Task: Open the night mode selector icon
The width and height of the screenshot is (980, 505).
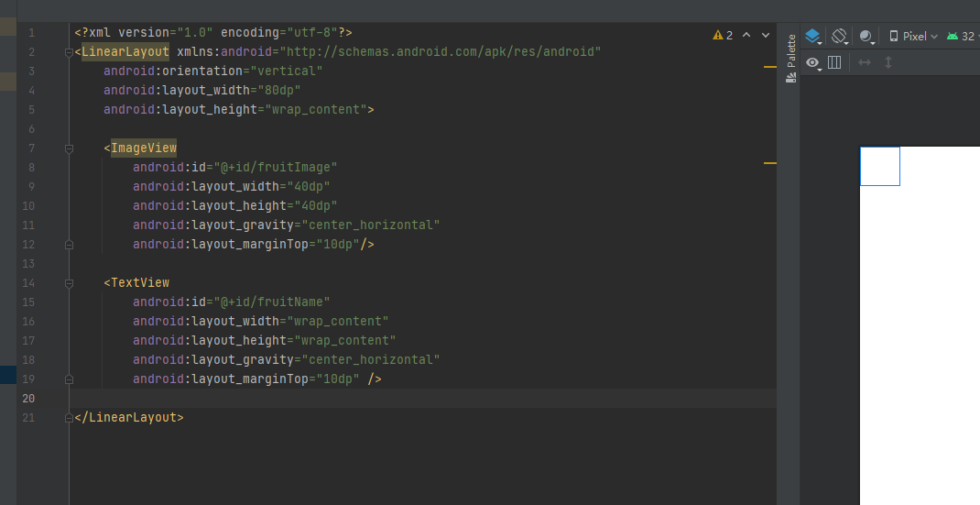Action: (866, 37)
